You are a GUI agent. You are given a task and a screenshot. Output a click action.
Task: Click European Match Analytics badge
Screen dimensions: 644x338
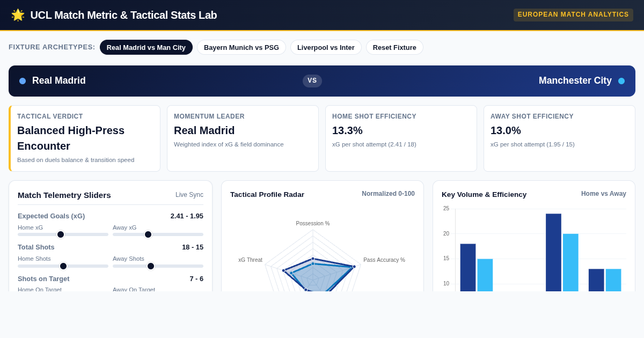coord(573,15)
